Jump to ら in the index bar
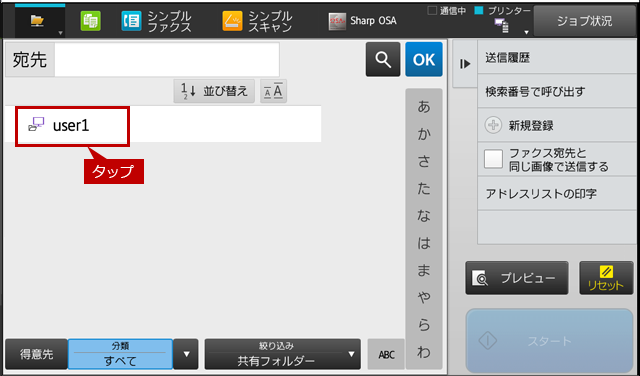 (x=424, y=325)
